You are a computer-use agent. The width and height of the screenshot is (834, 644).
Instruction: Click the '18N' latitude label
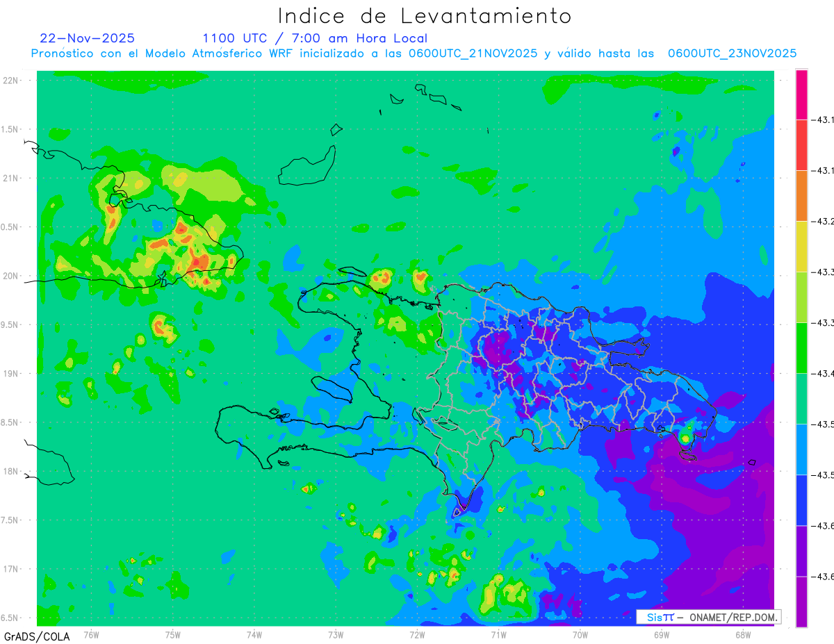[11, 472]
